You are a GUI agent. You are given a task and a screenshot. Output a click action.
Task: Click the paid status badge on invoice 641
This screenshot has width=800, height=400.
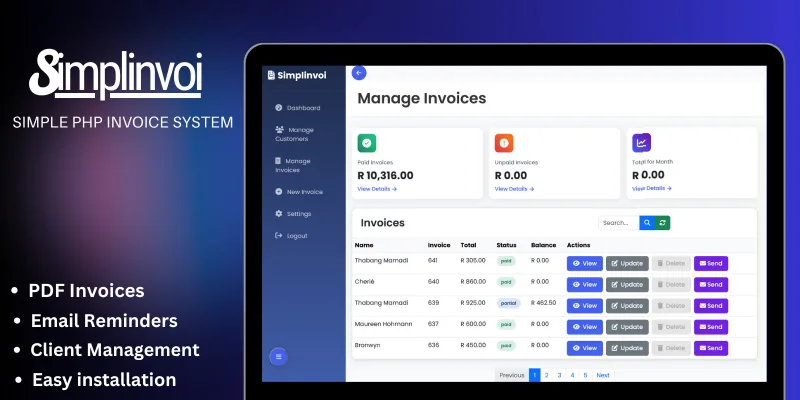pos(506,261)
